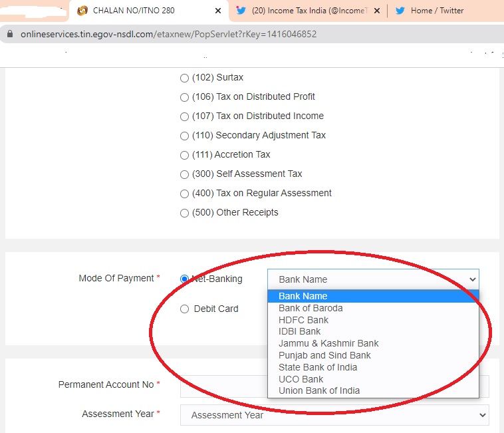Select (111) Accretion Tax option
Image resolution: width=504 pixels, height=433 pixels.
point(184,155)
